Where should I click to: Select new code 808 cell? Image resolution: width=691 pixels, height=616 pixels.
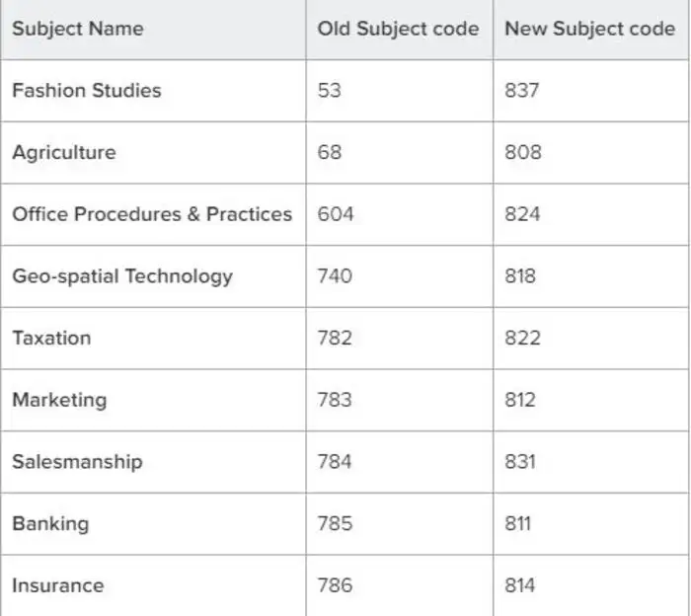click(x=523, y=153)
